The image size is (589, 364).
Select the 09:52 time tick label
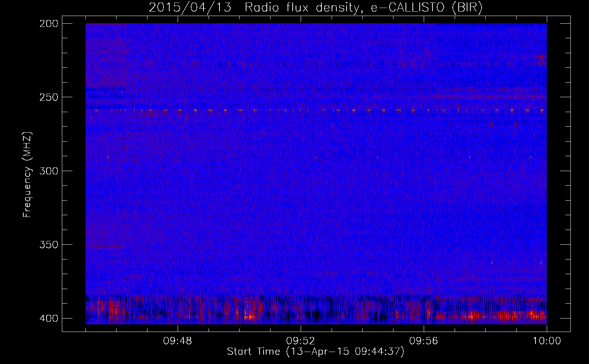pyautogui.click(x=301, y=341)
